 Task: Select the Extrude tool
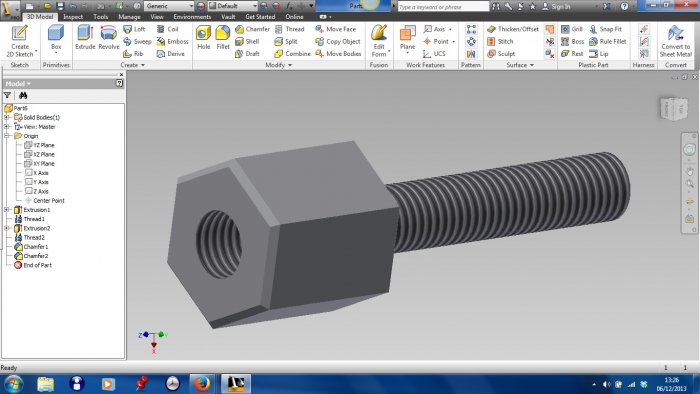pos(85,37)
